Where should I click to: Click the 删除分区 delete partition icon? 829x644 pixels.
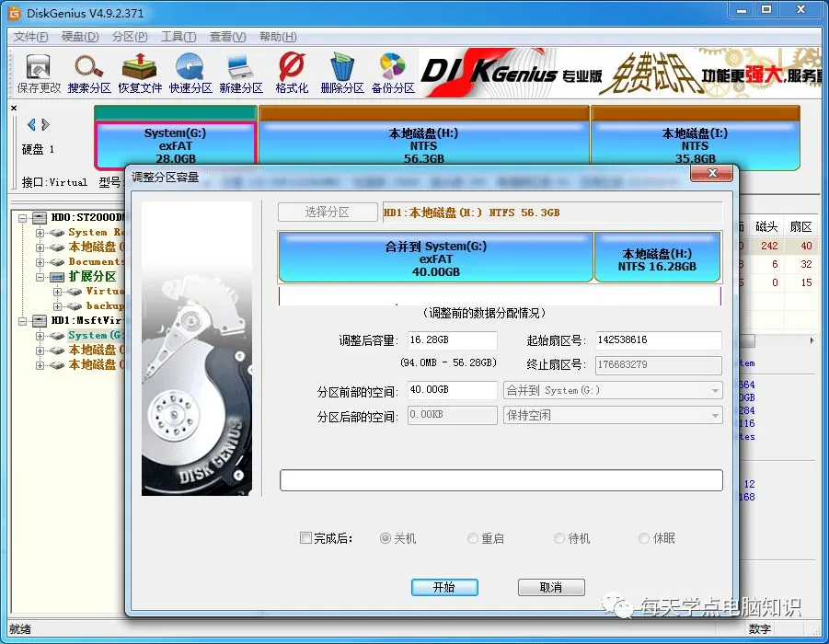[342, 74]
